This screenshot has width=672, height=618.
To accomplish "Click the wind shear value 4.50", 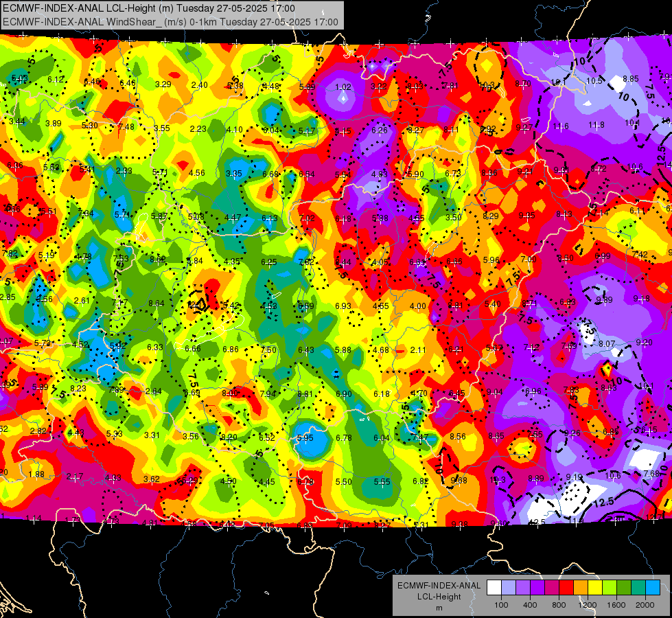I will click(228, 481).
